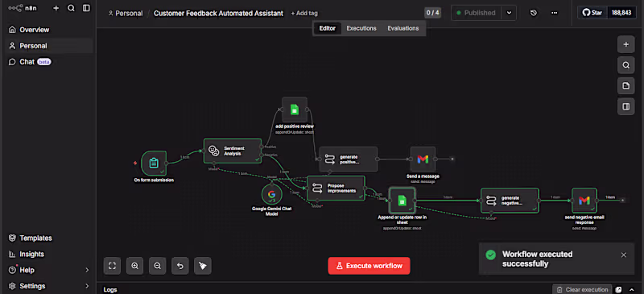Open workflow history clock icon
Image resolution: width=644 pixels, height=294 pixels.
tap(534, 13)
